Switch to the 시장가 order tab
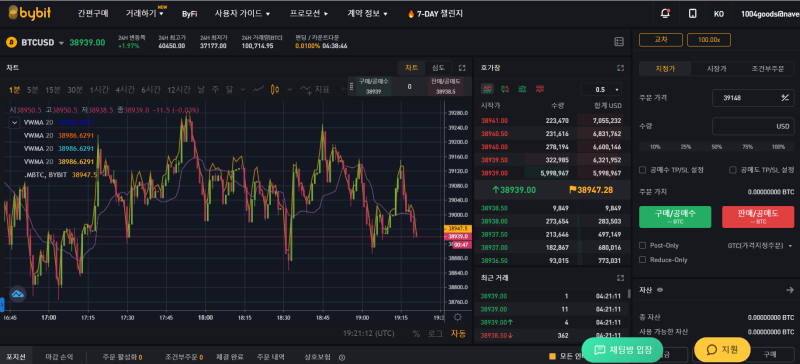Screen dimensions: 800x364 [x=716, y=69]
